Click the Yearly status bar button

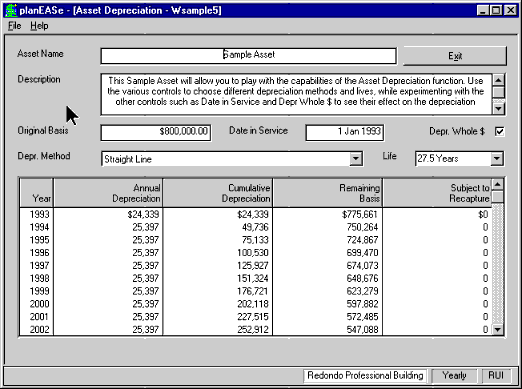(x=454, y=376)
